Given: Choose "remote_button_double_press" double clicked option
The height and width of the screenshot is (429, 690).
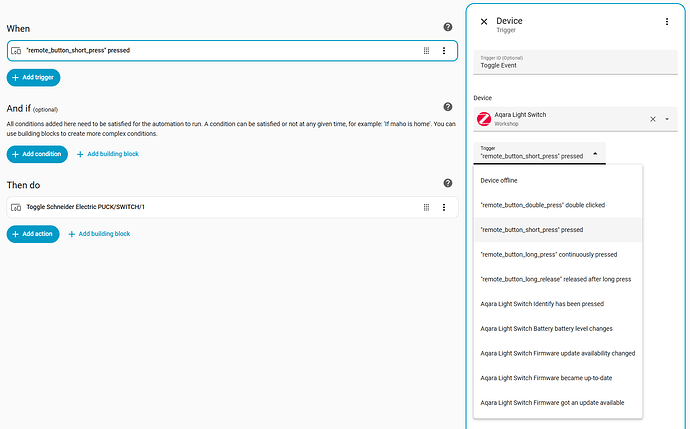Looking at the screenshot, I should pos(542,205).
